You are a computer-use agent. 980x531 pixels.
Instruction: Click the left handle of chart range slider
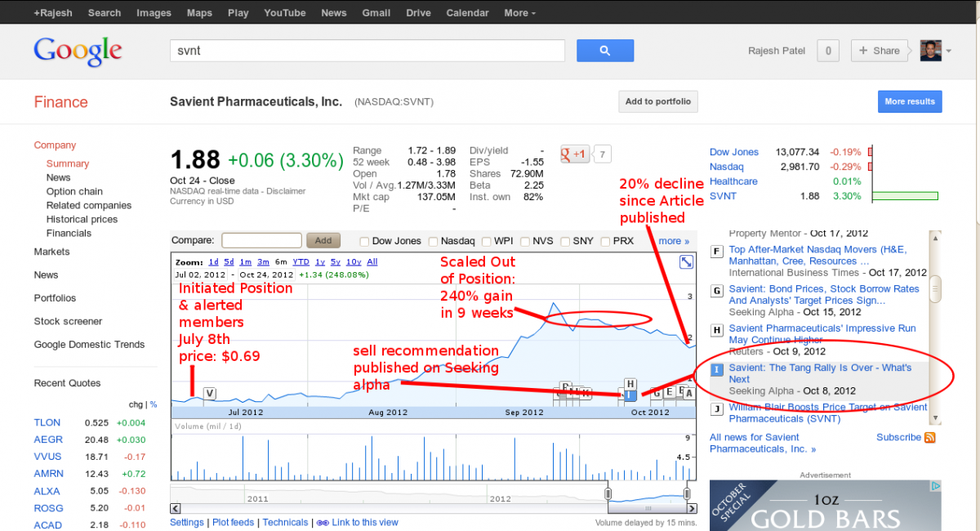608,493
